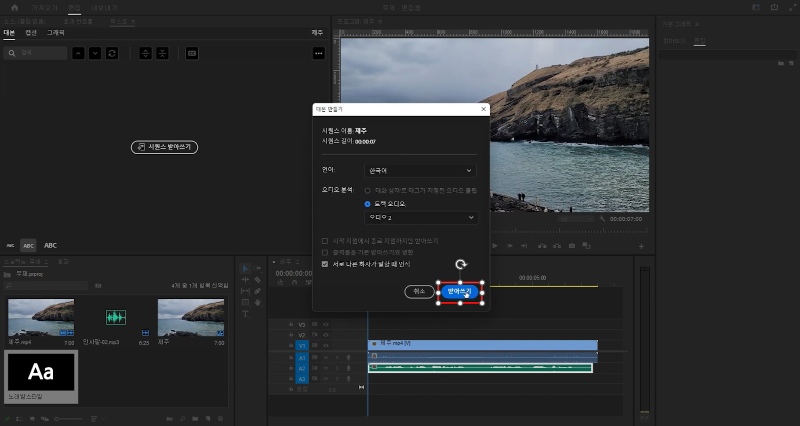Image resolution: width=800 pixels, height=426 pixels.
Task: Click the closed captions CC icon
Action: click(x=192, y=52)
